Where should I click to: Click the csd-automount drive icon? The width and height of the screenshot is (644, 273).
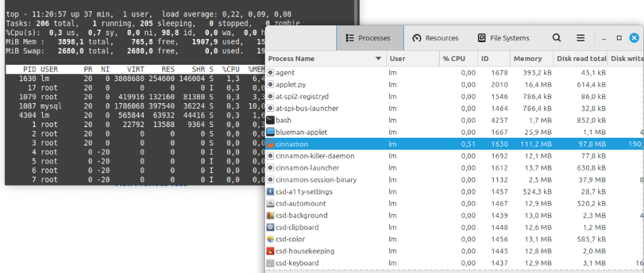tap(270, 204)
